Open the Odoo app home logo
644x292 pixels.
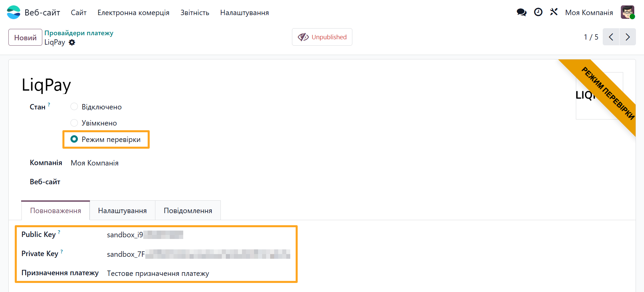tap(13, 12)
